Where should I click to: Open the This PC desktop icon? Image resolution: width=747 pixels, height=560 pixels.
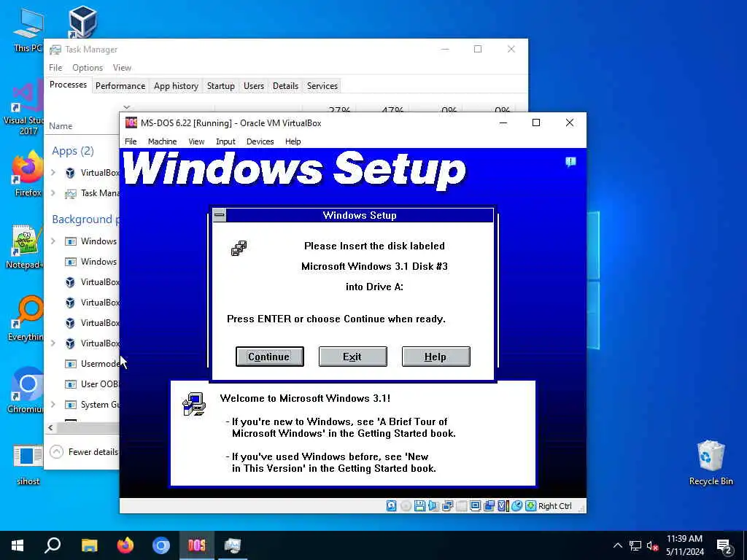pos(28,31)
